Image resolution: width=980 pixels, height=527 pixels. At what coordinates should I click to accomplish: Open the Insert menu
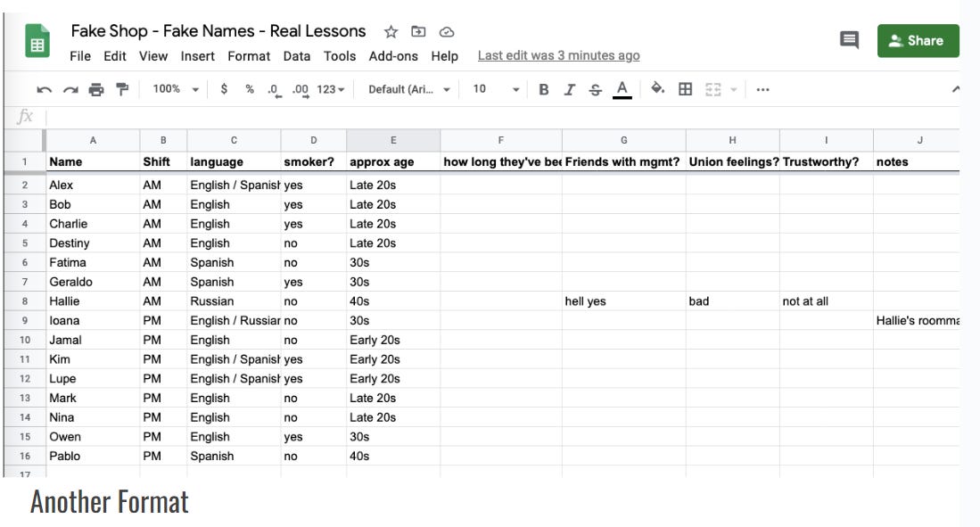[197, 56]
